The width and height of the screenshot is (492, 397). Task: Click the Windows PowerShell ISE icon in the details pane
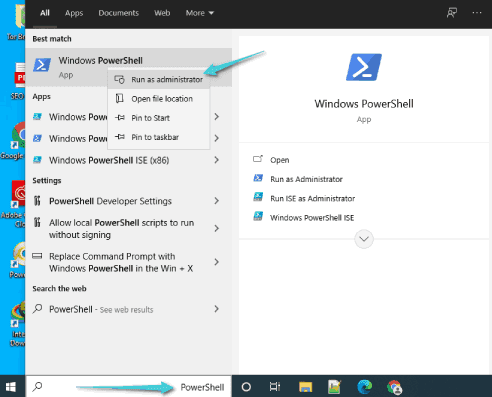coord(258,216)
